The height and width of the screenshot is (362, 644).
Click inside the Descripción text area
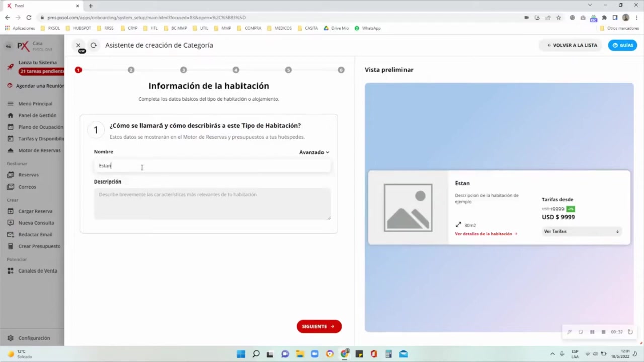tap(211, 204)
